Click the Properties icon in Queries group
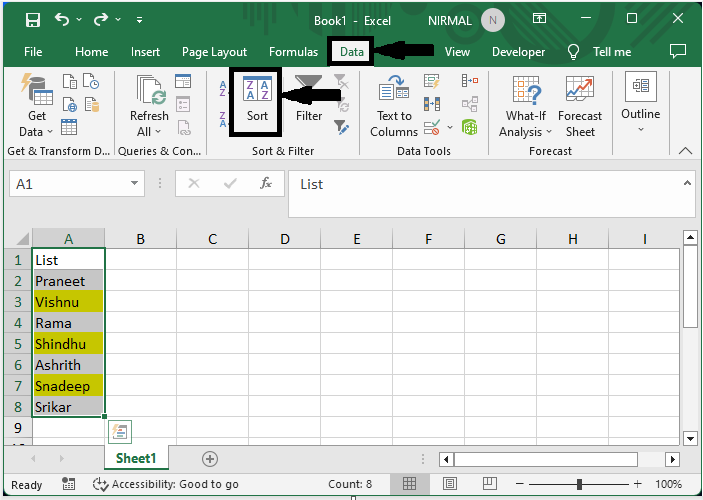 click(x=183, y=104)
